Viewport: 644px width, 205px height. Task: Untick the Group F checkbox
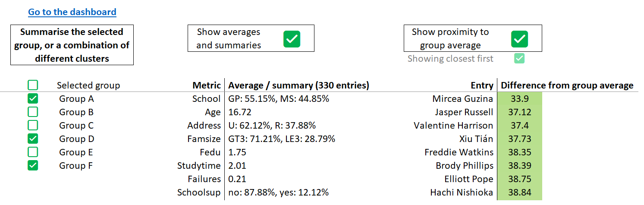click(x=33, y=166)
